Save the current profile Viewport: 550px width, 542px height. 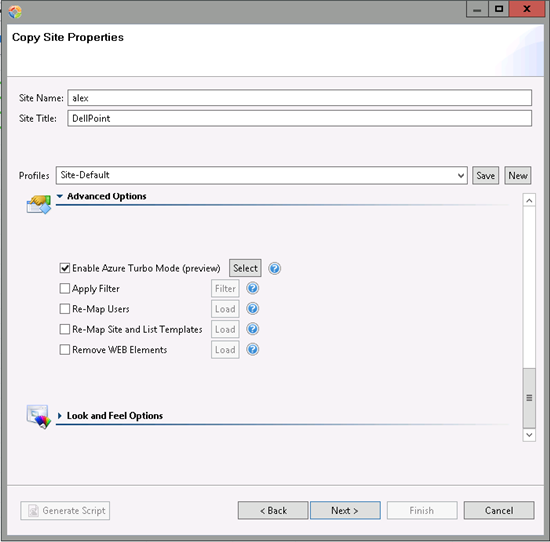pyautogui.click(x=485, y=175)
